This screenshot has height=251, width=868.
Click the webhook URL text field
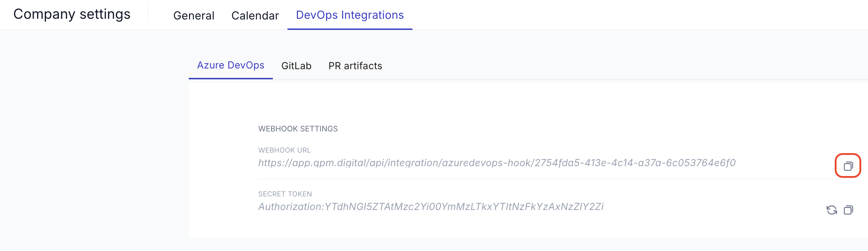pos(497,163)
